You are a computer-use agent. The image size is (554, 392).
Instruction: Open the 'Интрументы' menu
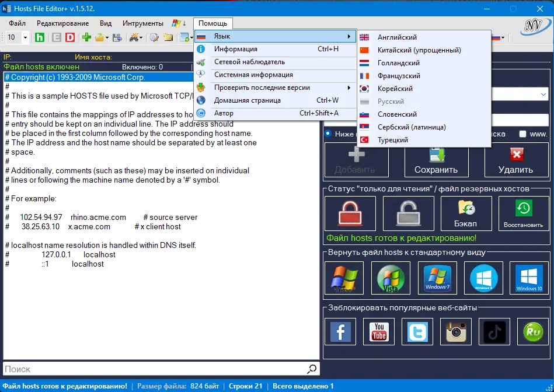pos(143,23)
